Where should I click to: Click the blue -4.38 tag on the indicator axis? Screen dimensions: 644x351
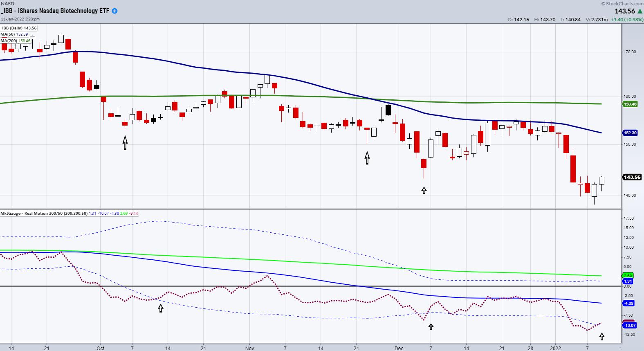pyautogui.click(x=628, y=303)
